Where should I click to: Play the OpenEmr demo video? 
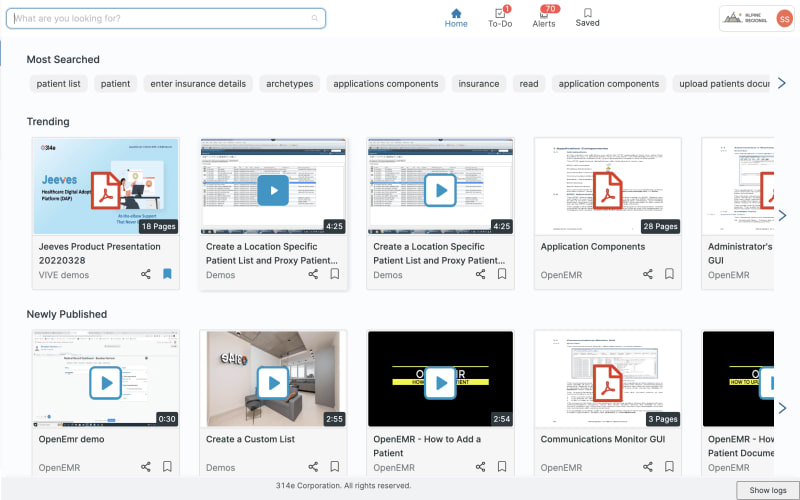(106, 383)
